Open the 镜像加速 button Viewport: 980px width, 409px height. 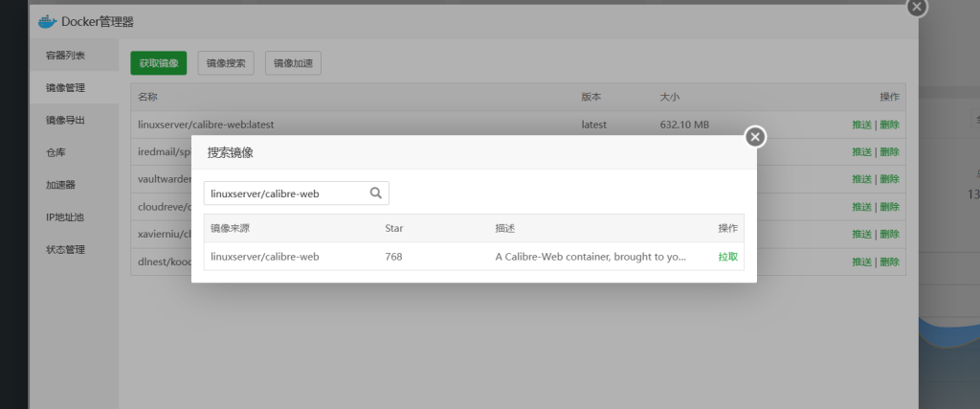[293, 63]
